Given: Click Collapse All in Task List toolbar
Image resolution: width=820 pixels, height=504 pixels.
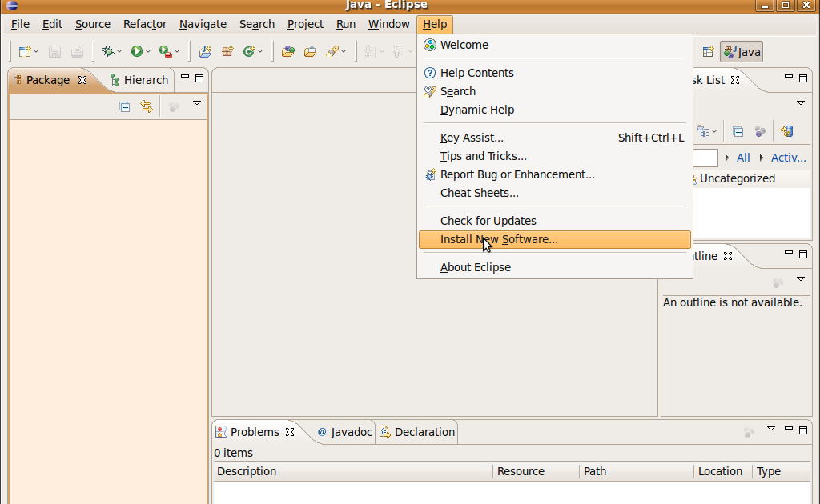Looking at the screenshot, I should [x=738, y=132].
